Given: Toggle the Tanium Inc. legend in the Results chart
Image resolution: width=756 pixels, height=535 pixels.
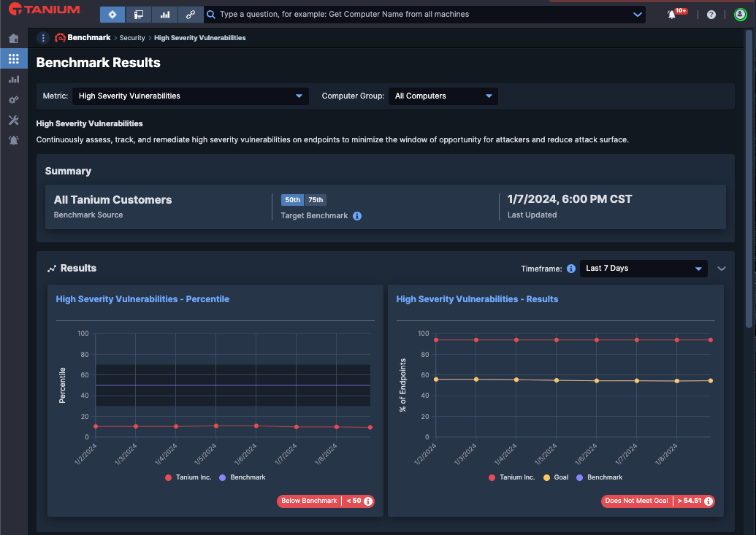Looking at the screenshot, I should tap(512, 477).
